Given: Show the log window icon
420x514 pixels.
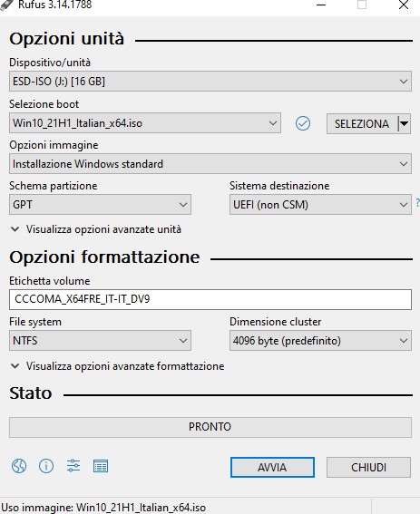Looking at the screenshot, I should 101,466.
